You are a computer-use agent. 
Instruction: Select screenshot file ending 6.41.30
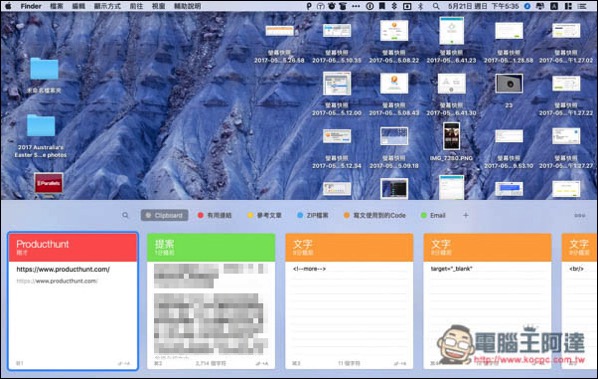point(451,95)
